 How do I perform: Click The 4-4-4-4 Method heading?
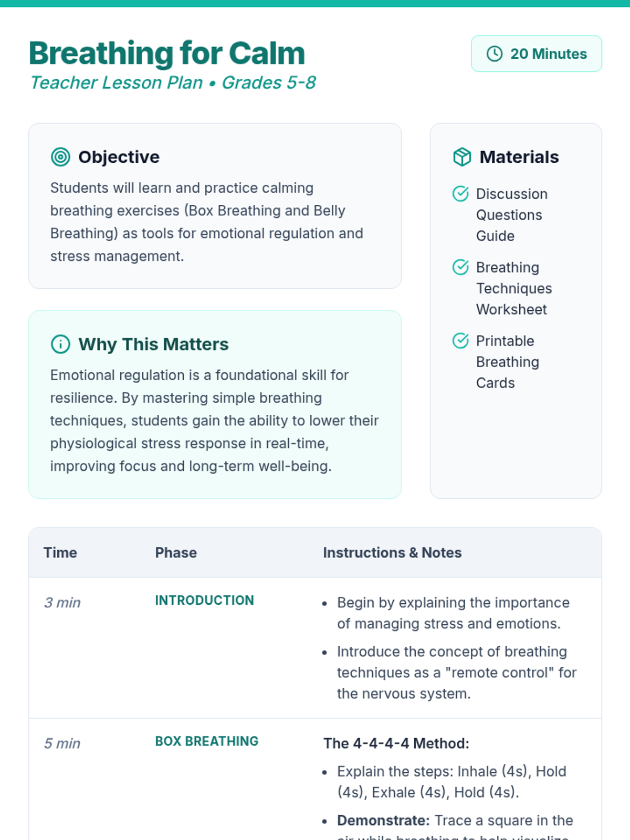click(396, 743)
